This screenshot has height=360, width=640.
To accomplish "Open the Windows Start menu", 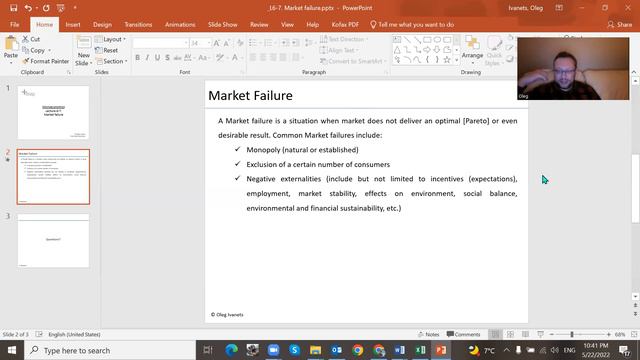I will click(x=12, y=350).
